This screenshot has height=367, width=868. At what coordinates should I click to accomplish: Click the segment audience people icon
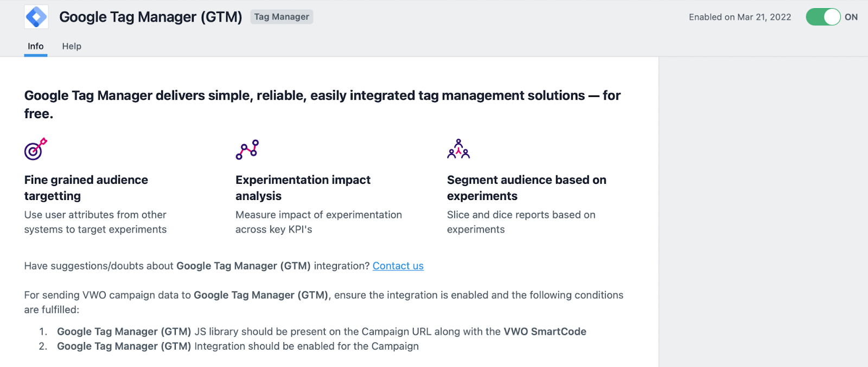(458, 149)
